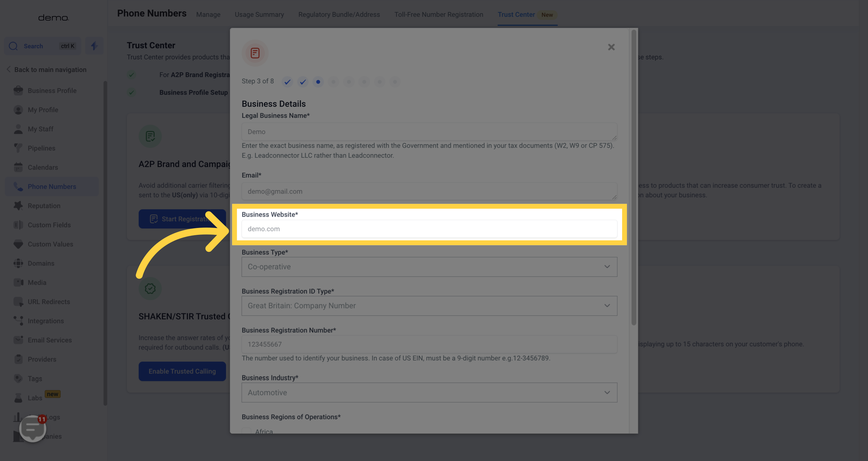Click the lightning bolt quick actions icon

pyautogui.click(x=94, y=46)
